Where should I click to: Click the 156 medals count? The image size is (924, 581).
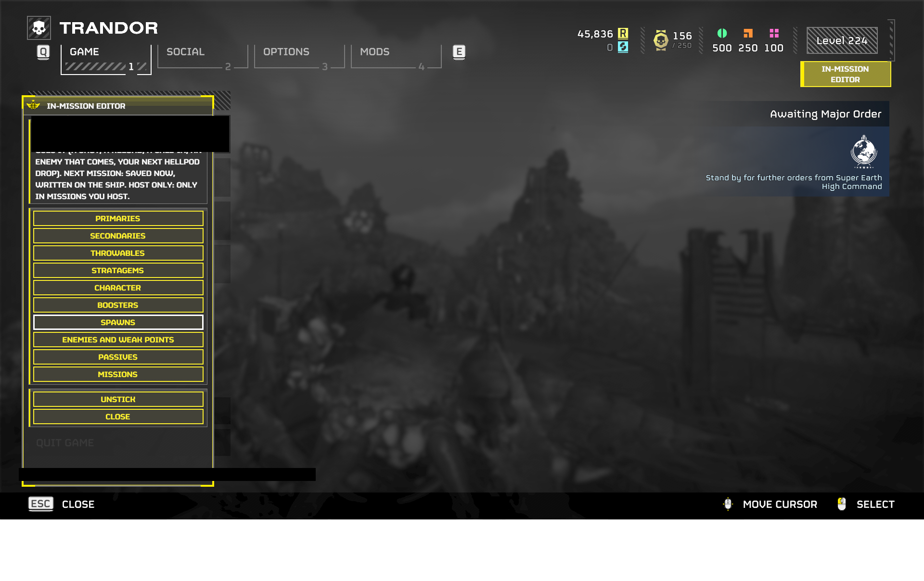682,36
